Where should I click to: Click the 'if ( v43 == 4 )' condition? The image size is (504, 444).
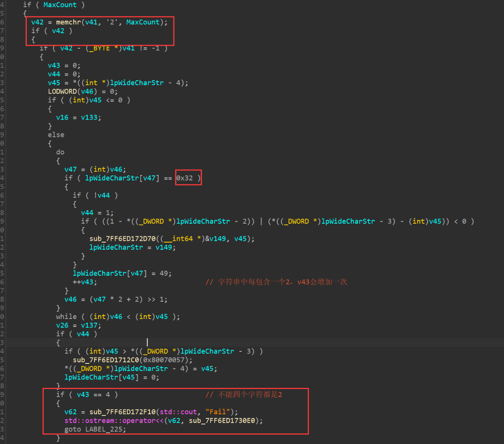(x=87, y=394)
